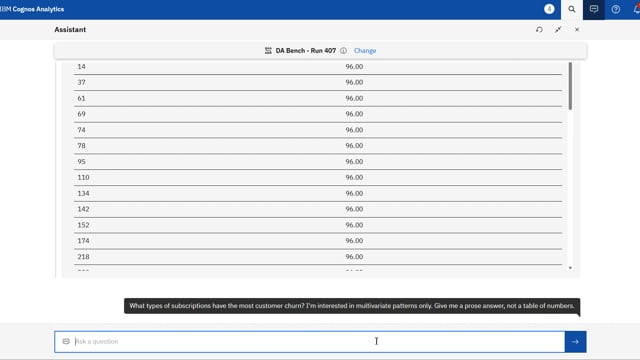Open the search icon in header
This screenshot has width=640, height=360.
click(x=571, y=9)
